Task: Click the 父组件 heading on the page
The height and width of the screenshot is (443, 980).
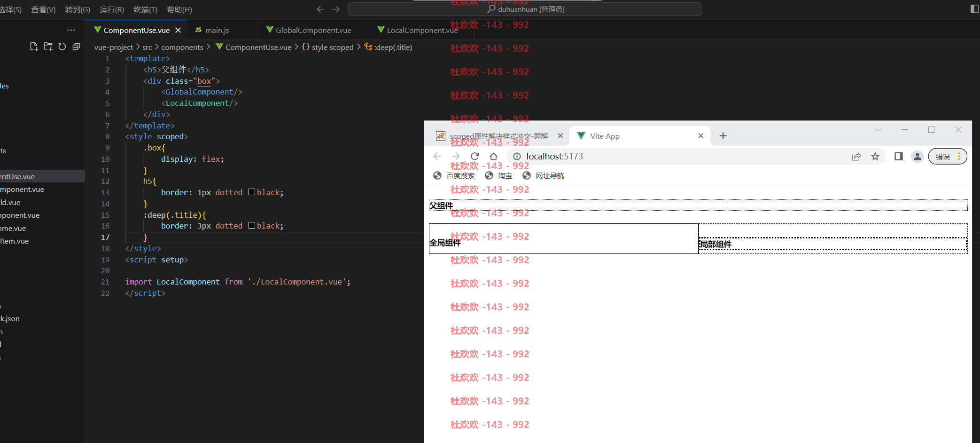Action: (698, 205)
